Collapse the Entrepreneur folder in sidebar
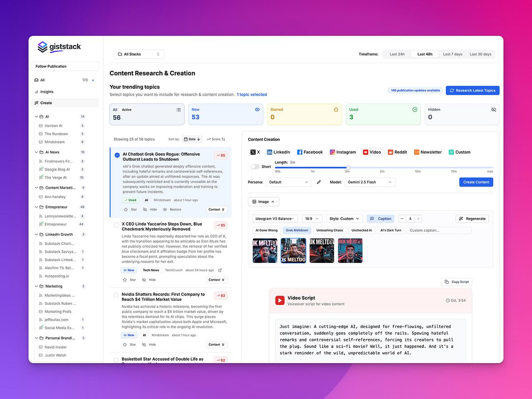The height and width of the screenshot is (399, 532). click(x=36, y=207)
